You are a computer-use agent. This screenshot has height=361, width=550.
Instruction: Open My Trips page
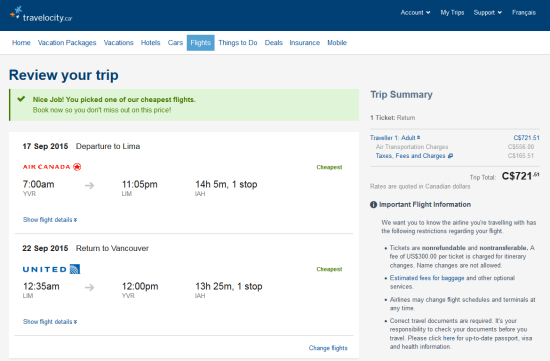click(x=452, y=13)
